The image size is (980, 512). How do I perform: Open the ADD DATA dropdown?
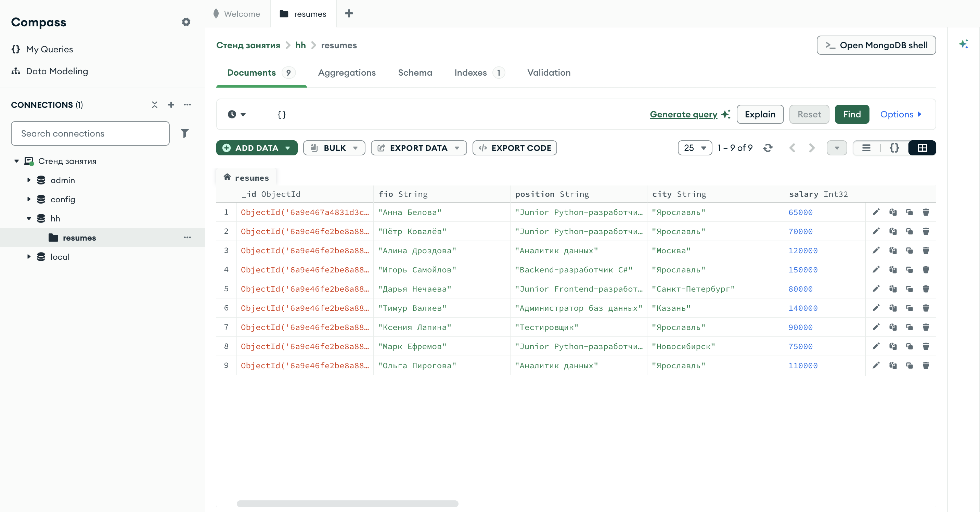[257, 148]
